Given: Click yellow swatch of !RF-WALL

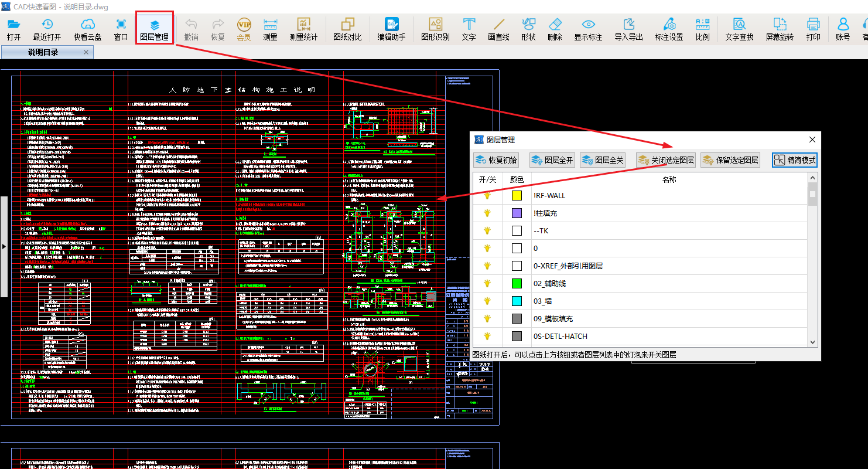Looking at the screenshot, I should coord(517,196).
